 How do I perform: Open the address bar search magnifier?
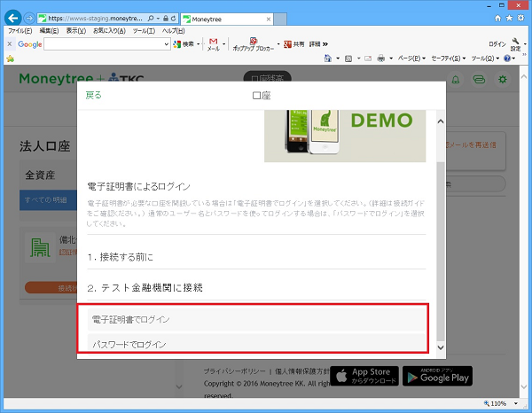coord(152,19)
